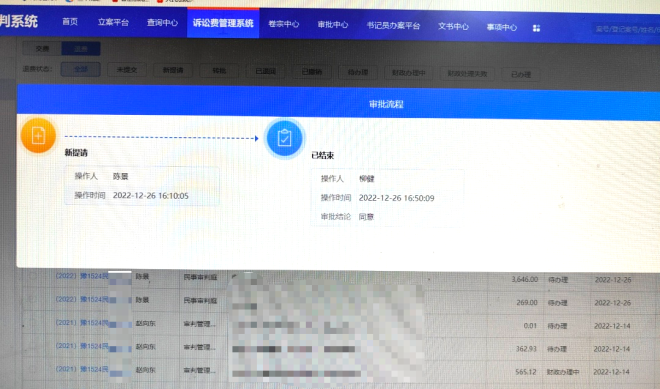The height and width of the screenshot is (389, 660).
Task: Click date 2022-12-14 in the 565.12 row
Action: tap(611, 372)
